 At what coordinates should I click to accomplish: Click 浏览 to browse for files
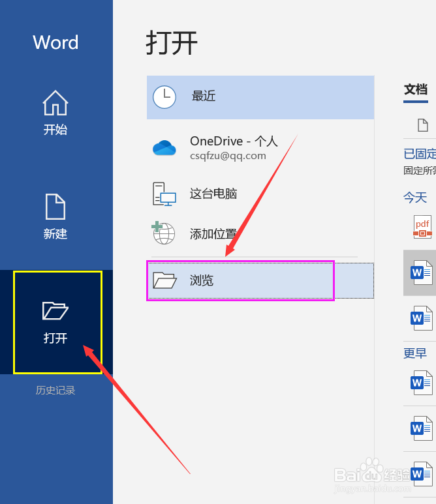tap(260, 280)
